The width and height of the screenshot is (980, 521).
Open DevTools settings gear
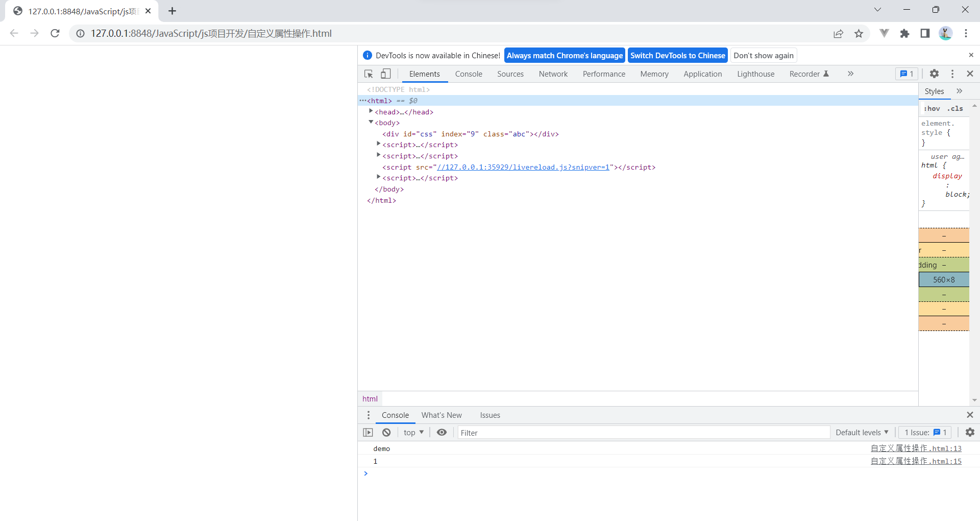click(x=935, y=74)
